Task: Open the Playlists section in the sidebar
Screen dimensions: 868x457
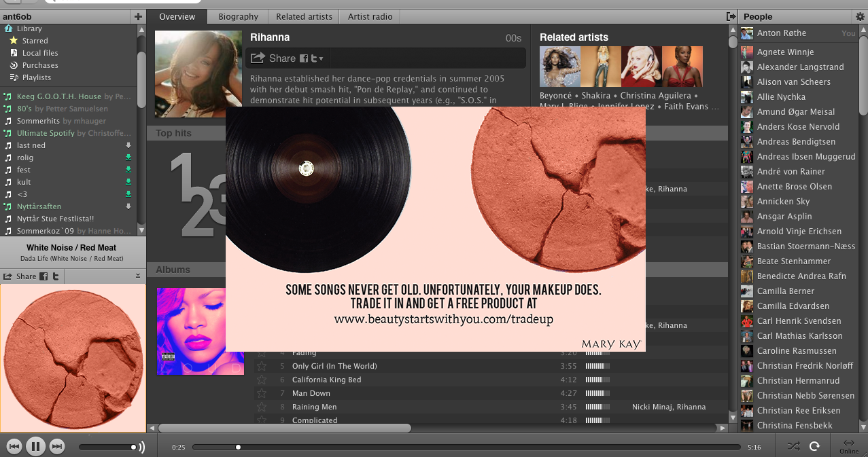Action: 37,77
